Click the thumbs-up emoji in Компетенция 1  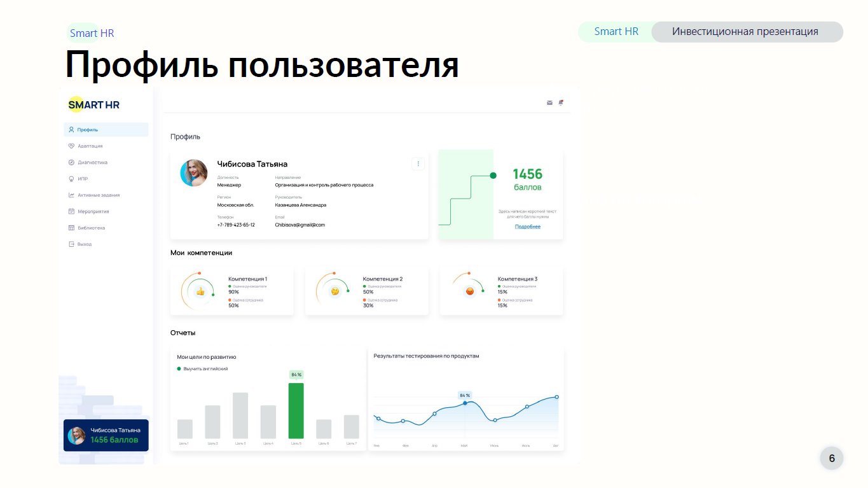pos(200,291)
